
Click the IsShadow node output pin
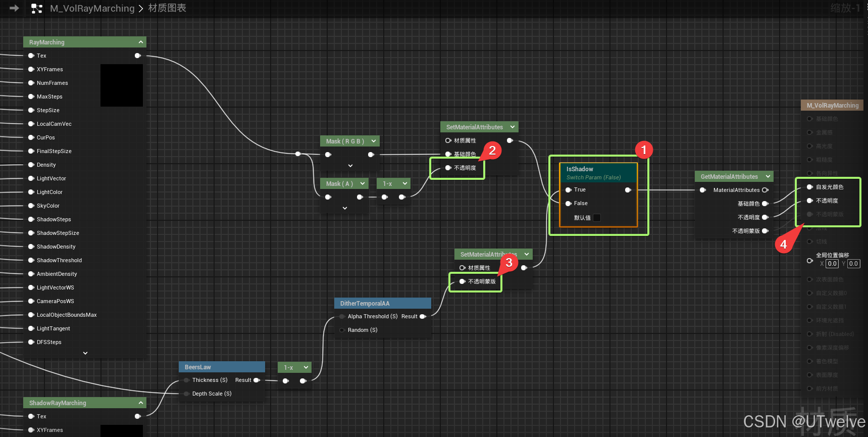[x=628, y=190]
